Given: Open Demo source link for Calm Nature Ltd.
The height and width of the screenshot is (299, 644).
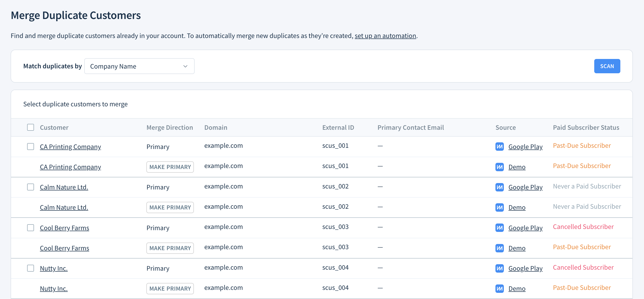Looking at the screenshot, I should coord(517,207).
